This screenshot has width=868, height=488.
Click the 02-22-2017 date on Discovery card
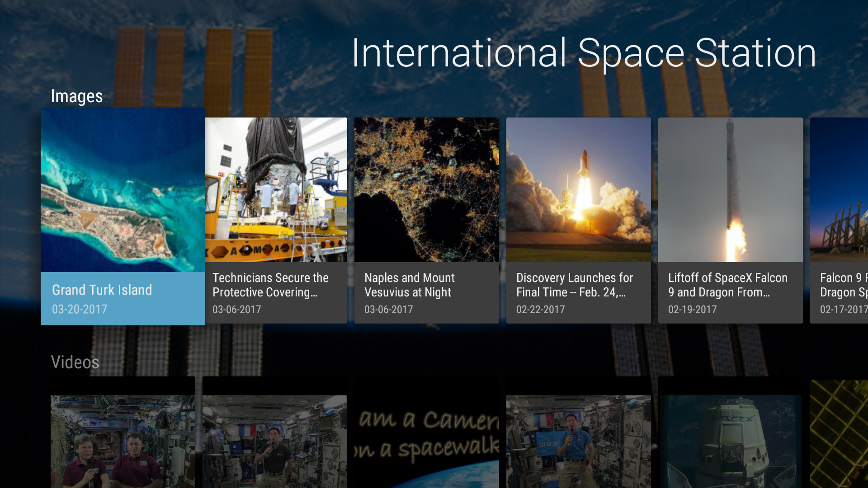tap(540, 309)
